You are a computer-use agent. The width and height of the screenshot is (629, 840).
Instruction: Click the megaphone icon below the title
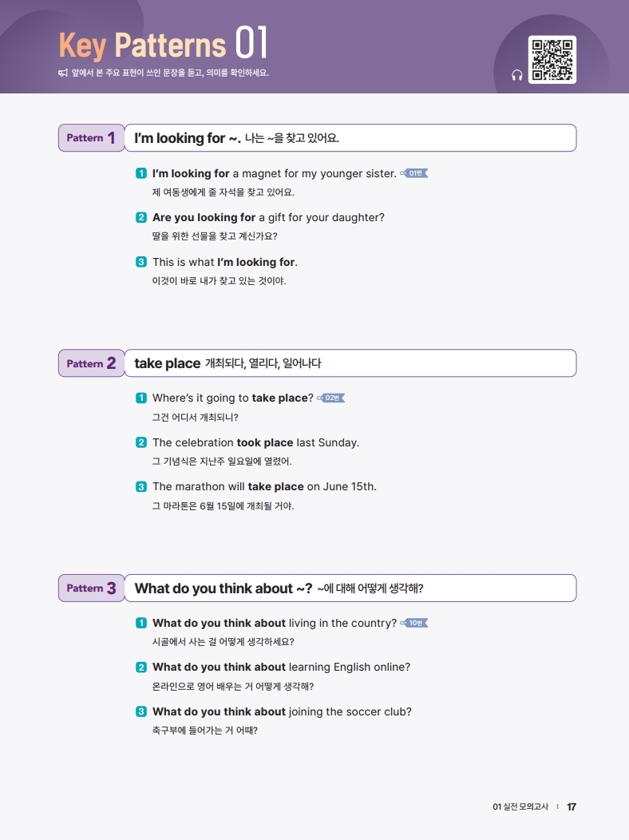pyautogui.click(x=63, y=73)
